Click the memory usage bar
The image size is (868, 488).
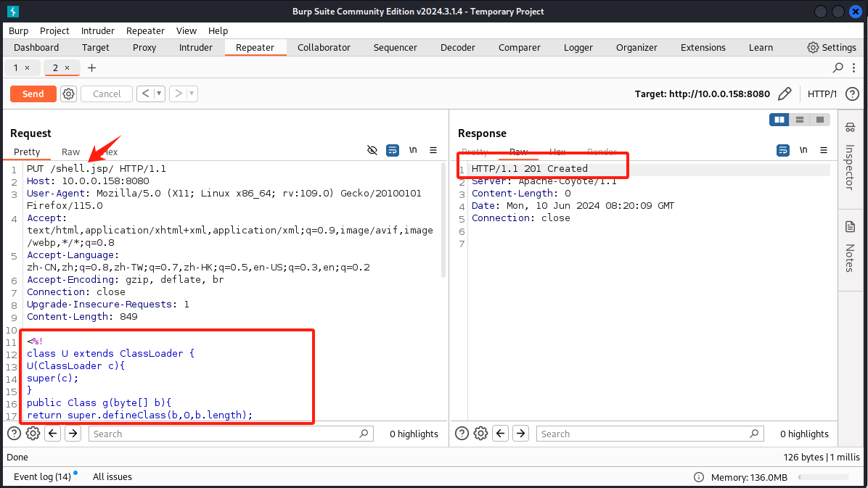pyautogui.click(x=824, y=477)
